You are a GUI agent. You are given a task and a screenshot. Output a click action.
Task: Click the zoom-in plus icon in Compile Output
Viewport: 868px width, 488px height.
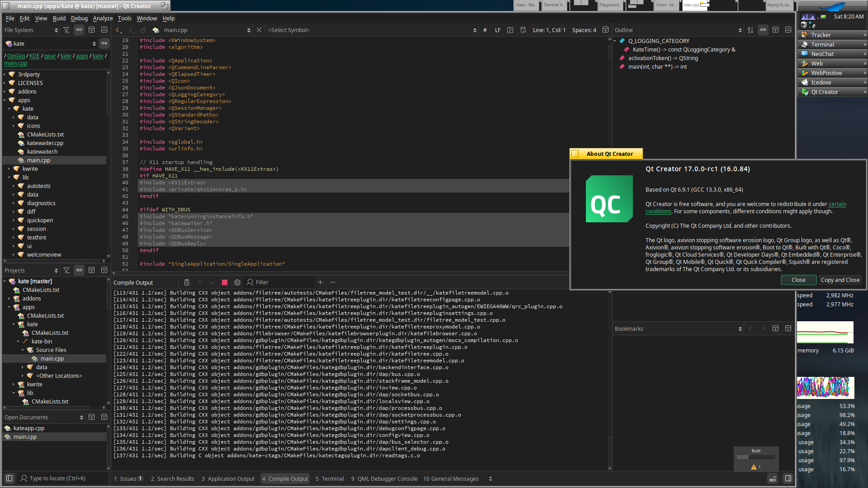point(320,282)
